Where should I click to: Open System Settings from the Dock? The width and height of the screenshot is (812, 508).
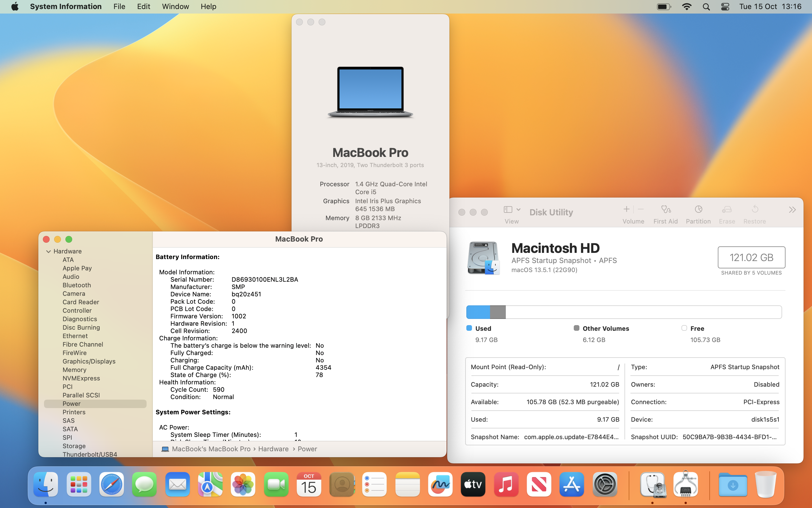[x=605, y=484]
